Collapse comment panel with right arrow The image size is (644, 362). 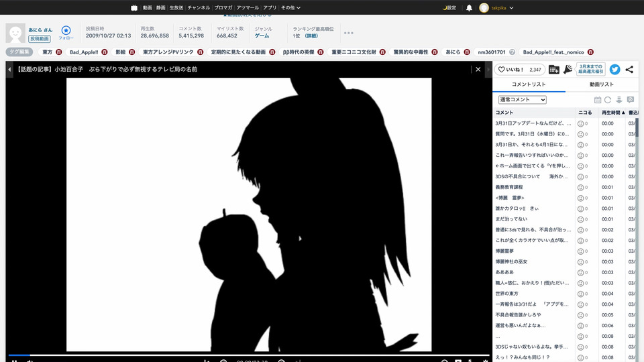tap(488, 69)
